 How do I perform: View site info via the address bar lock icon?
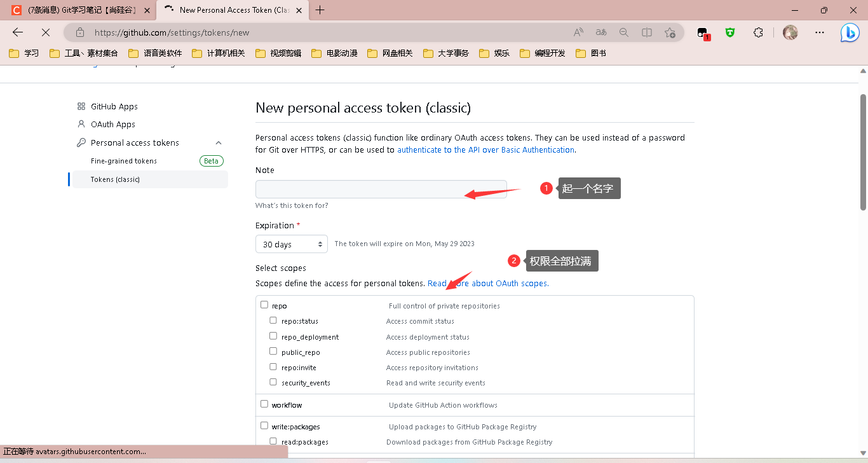tap(79, 32)
